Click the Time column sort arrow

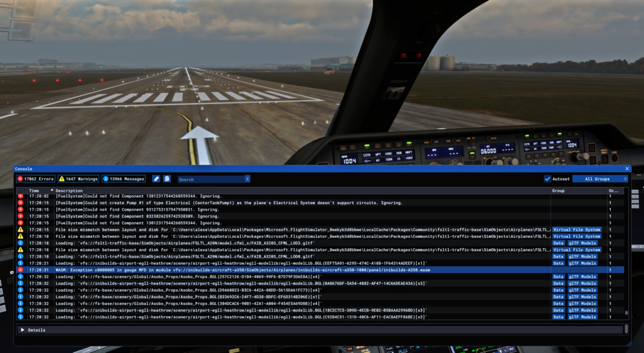coord(52,190)
